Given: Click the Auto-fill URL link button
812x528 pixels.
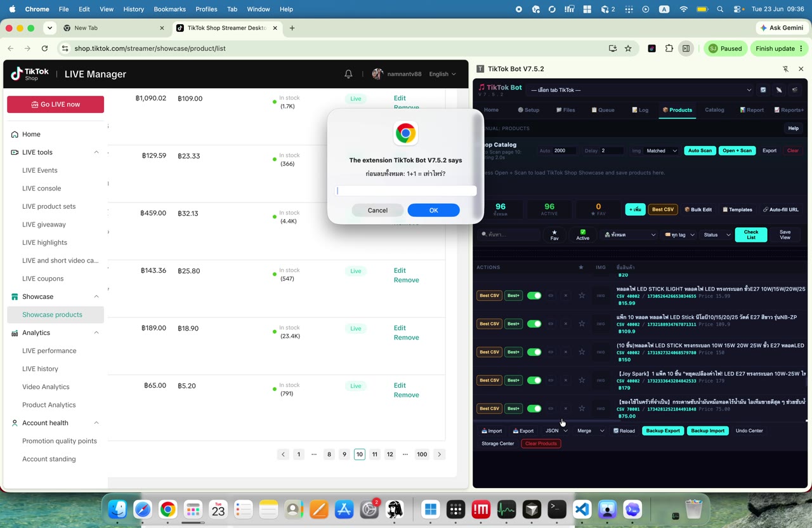Looking at the screenshot, I should [x=781, y=209].
